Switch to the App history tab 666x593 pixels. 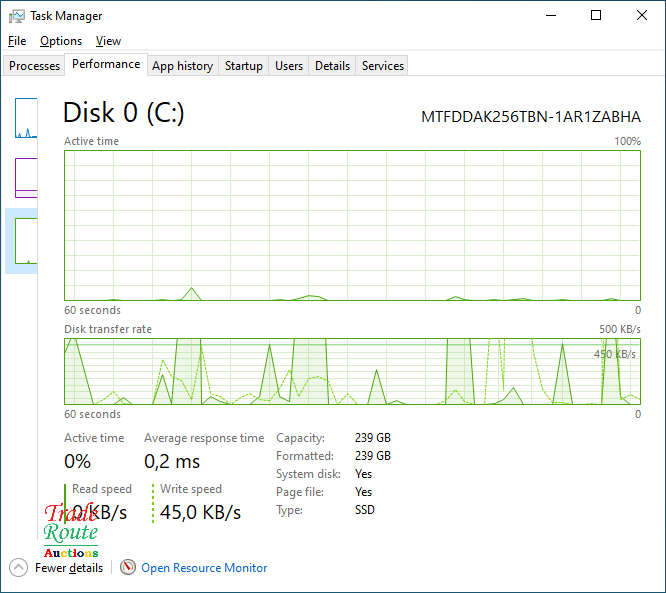(x=183, y=66)
